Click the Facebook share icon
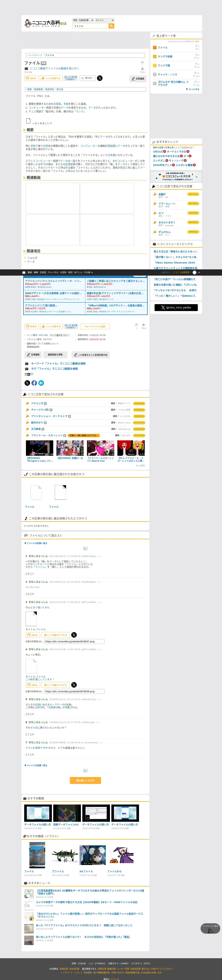222x980 pixels. point(34,383)
